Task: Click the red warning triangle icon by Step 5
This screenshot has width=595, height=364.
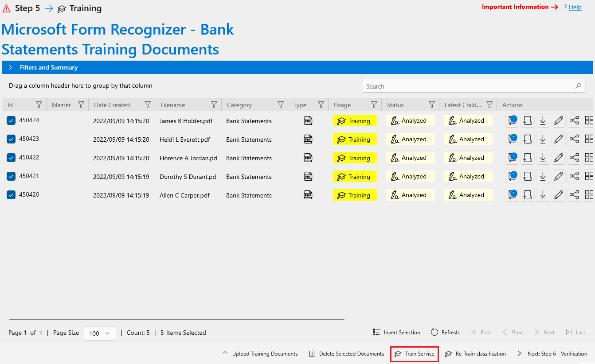Action: click(x=7, y=8)
